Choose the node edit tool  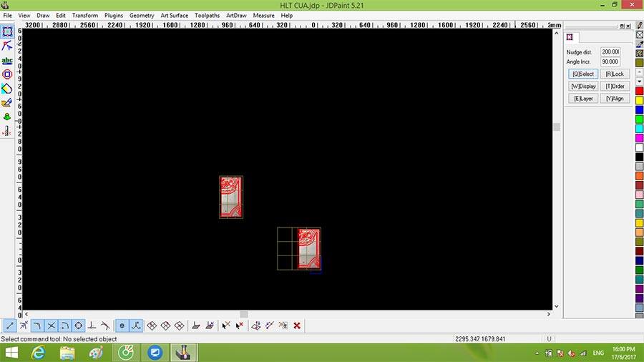click(7, 46)
